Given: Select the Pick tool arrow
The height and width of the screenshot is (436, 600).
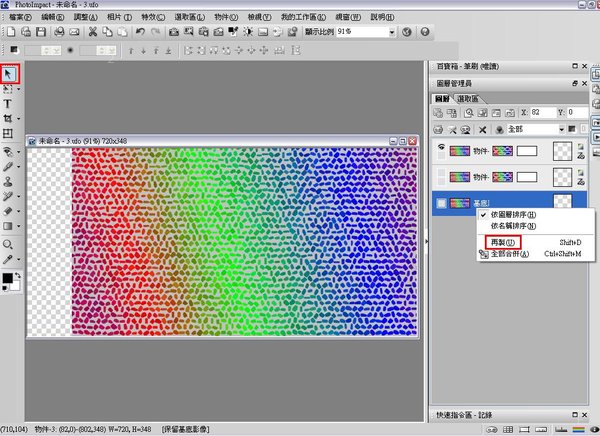Looking at the screenshot, I should (9, 73).
